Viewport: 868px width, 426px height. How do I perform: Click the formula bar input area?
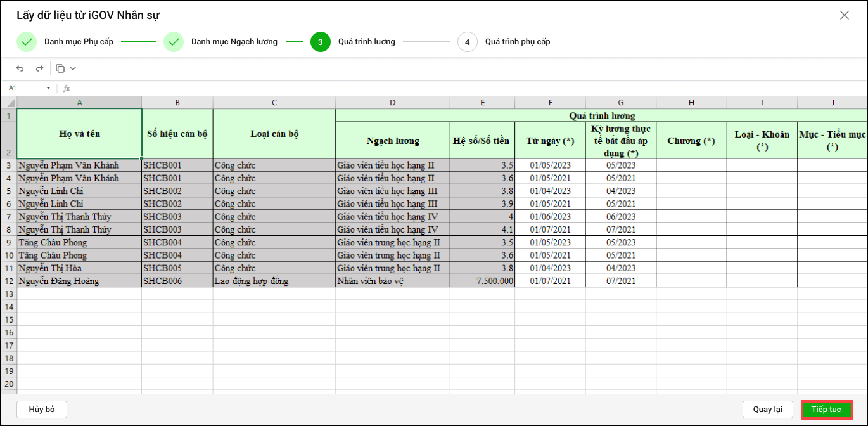click(x=444, y=88)
